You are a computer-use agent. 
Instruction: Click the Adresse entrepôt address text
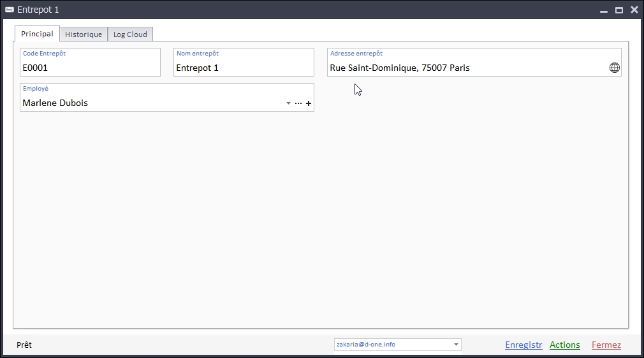point(400,68)
